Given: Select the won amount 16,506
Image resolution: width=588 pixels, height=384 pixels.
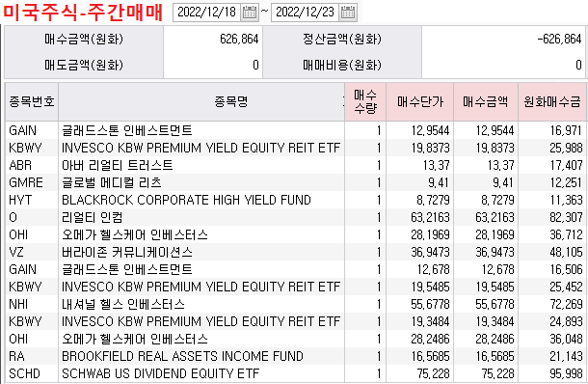Looking at the screenshot, I should (566, 269).
